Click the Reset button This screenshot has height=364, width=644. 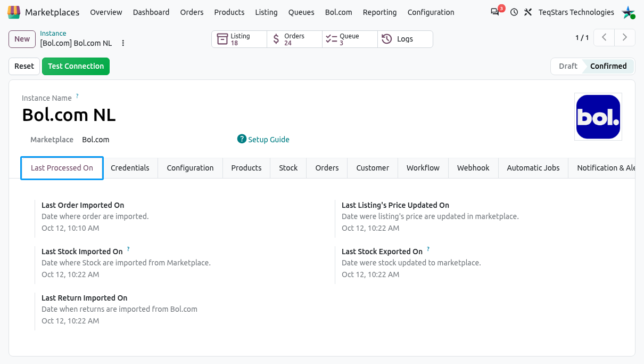point(24,66)
